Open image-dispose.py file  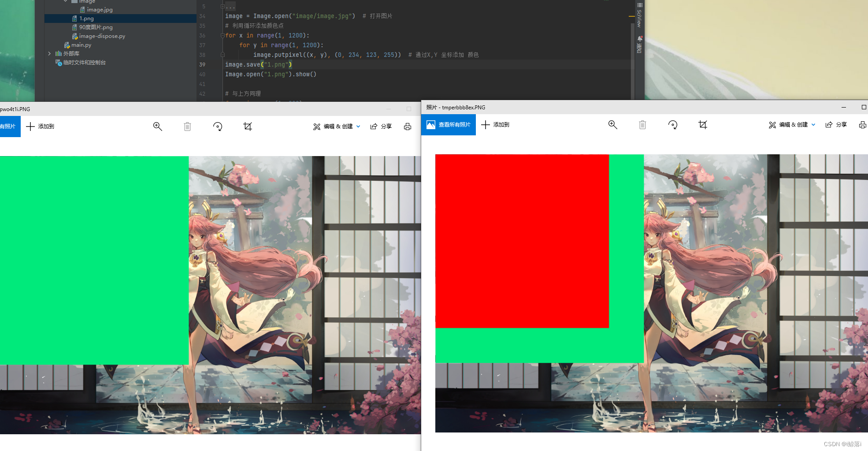(98, 36)
